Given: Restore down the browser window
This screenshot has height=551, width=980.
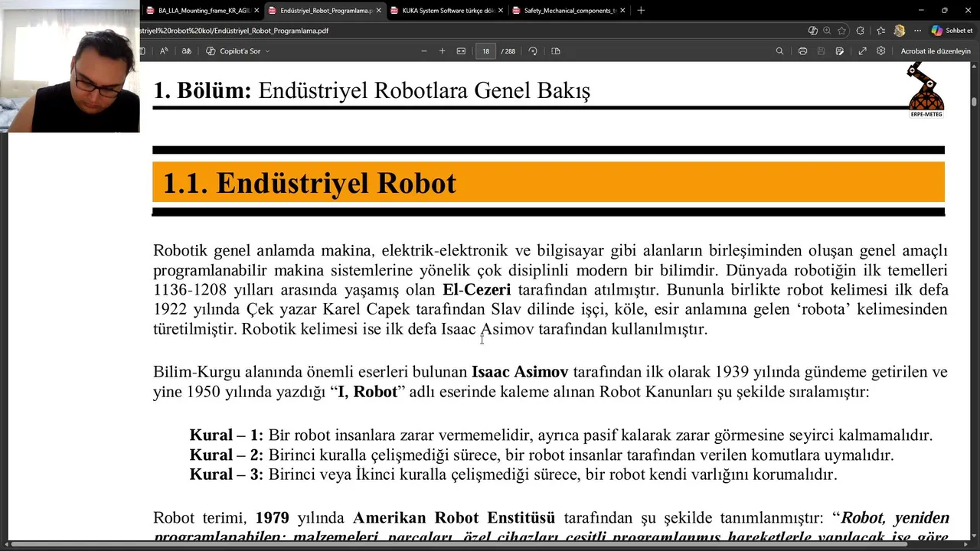Looking at the screenshot, I should [944, 11].
